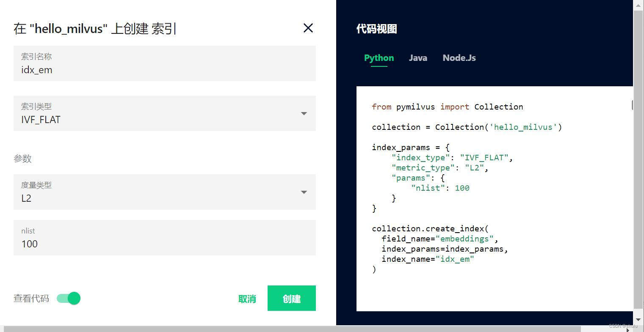Click the "nlist" key in code
This screenshot has height=332, width=644.
(x=428, y=188)
